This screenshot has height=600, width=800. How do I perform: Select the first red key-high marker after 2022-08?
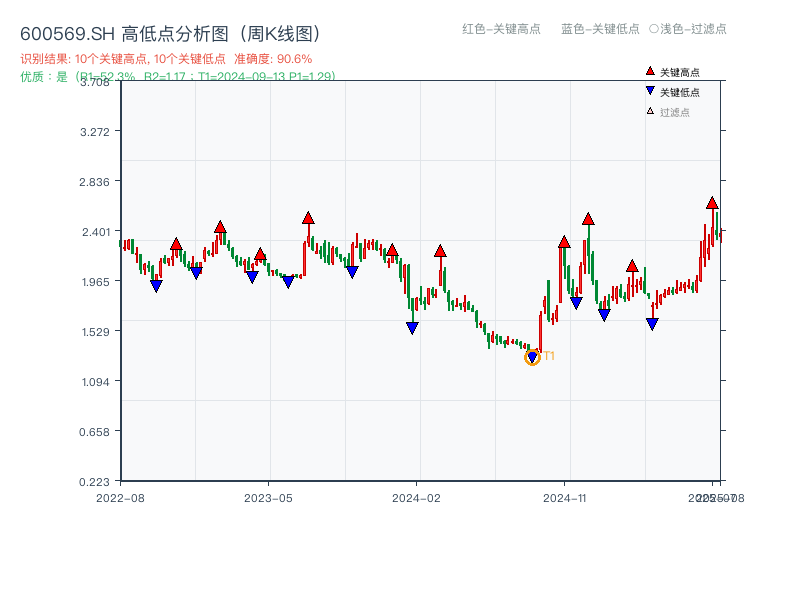[x=176, y=244]
